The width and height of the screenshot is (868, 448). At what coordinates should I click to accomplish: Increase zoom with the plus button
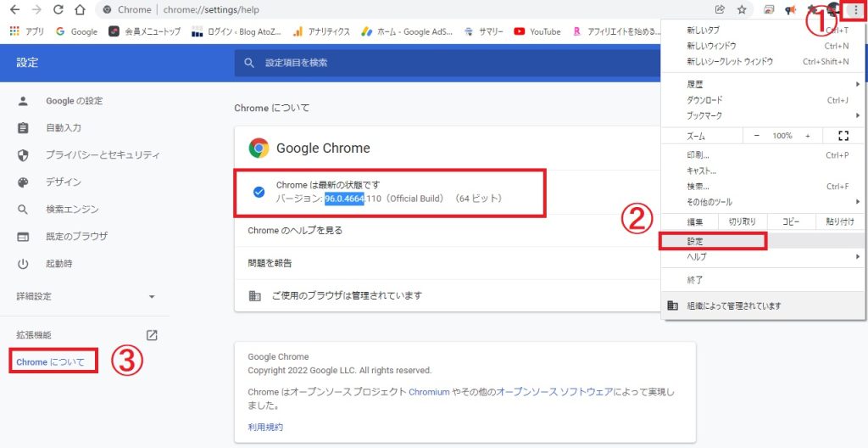click(808, 136)
